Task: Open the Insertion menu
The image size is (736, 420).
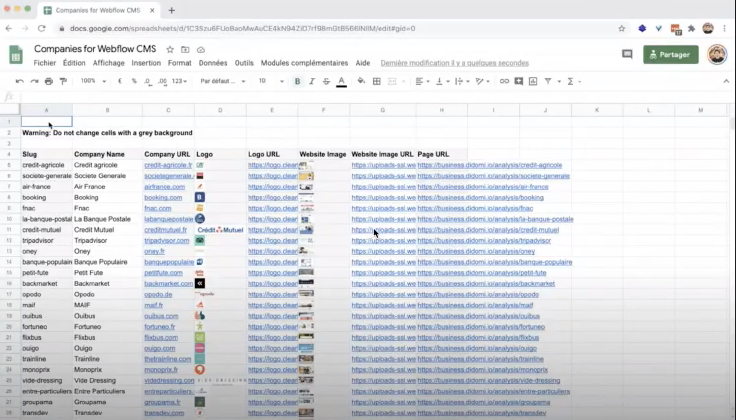Action: coord(146,63)
